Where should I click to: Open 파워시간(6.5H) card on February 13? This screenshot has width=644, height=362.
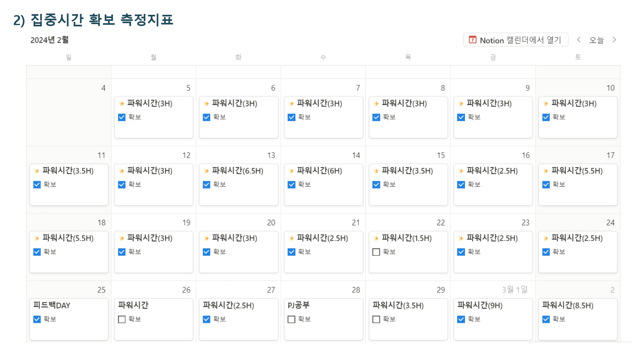point(239,185)
